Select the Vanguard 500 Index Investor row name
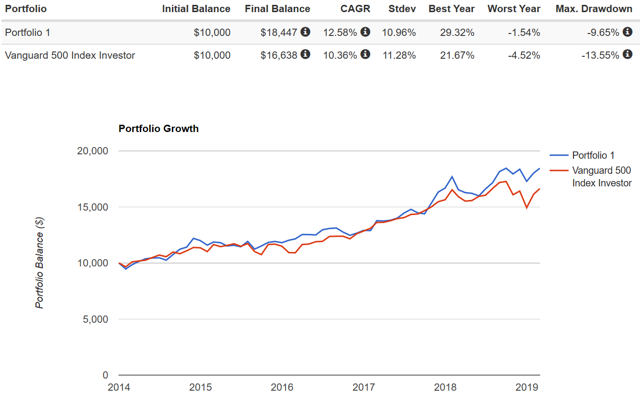 click(x=70, y=55)
